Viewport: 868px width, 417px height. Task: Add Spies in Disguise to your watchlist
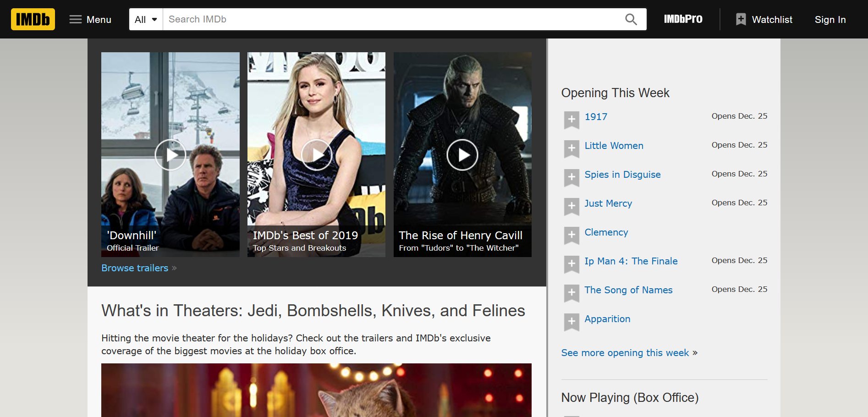click(571, 178)
